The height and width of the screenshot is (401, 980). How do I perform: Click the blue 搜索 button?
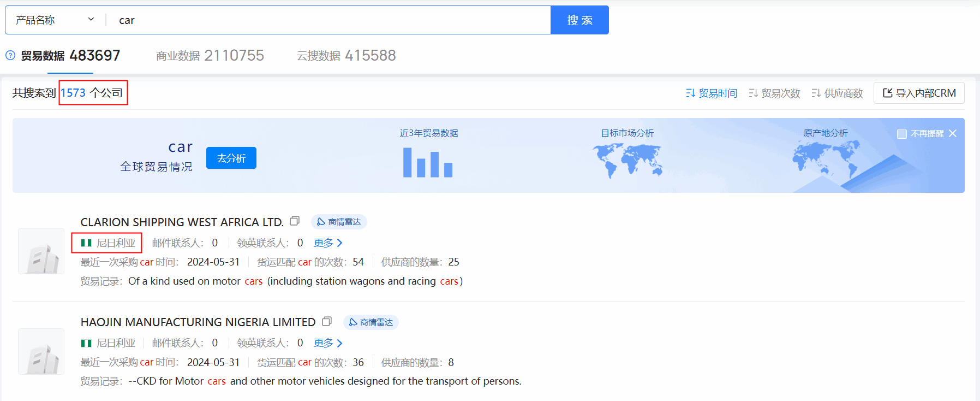coord(579,20)
